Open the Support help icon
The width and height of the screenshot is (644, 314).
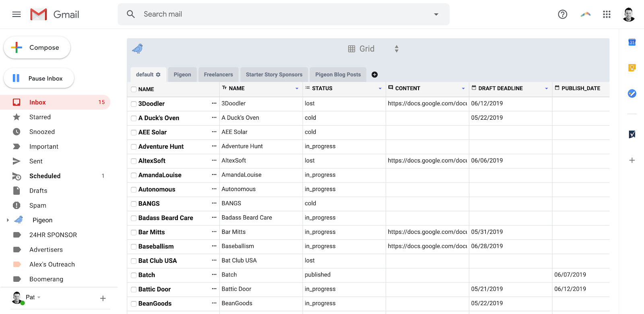pos(563,15)
